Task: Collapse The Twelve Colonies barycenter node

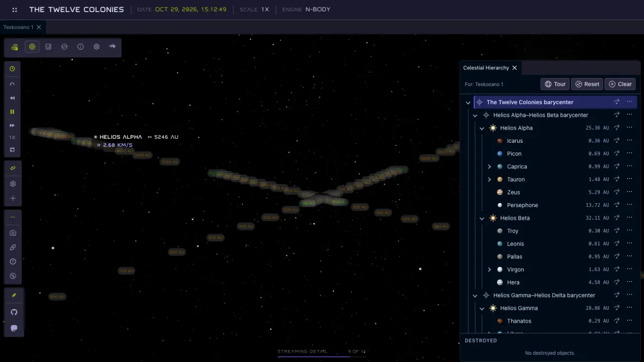Action: pos(468,103)
